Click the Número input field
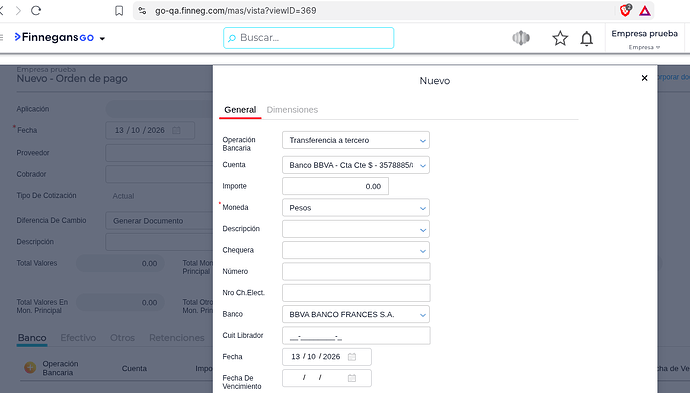The height and width of the screenshot is (393, 690). [356, 272]
